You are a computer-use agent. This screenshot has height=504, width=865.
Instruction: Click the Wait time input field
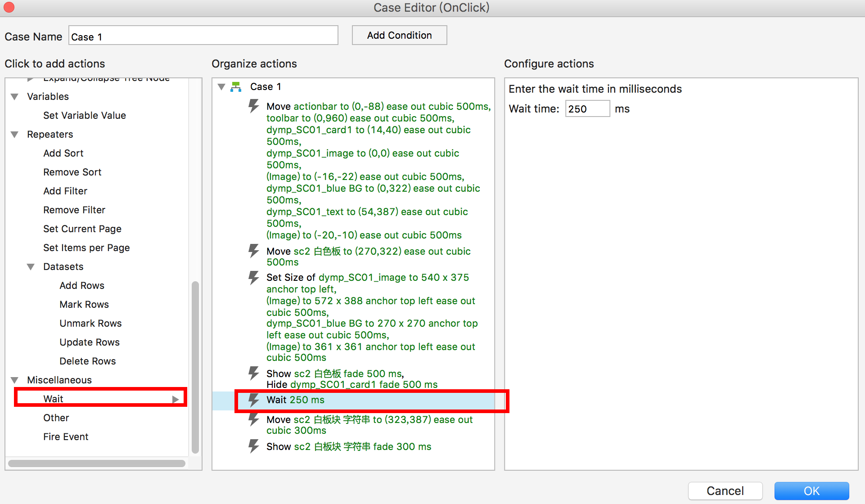(587, 109)
